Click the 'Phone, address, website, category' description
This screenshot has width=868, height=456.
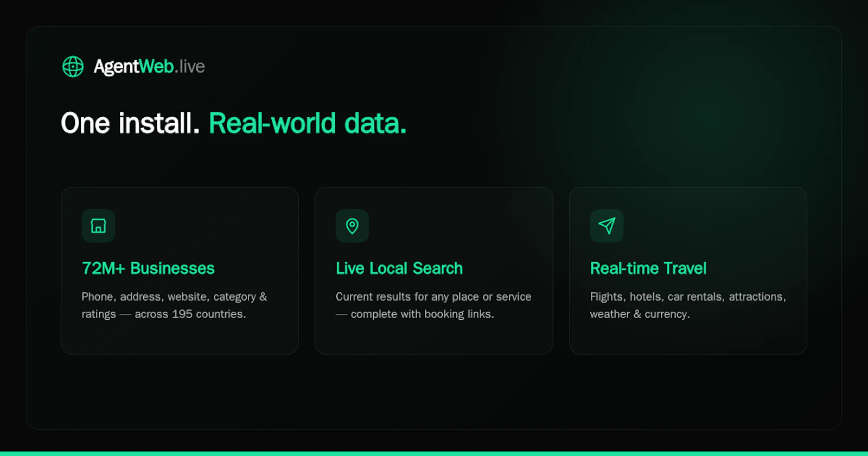pos(174,305)
